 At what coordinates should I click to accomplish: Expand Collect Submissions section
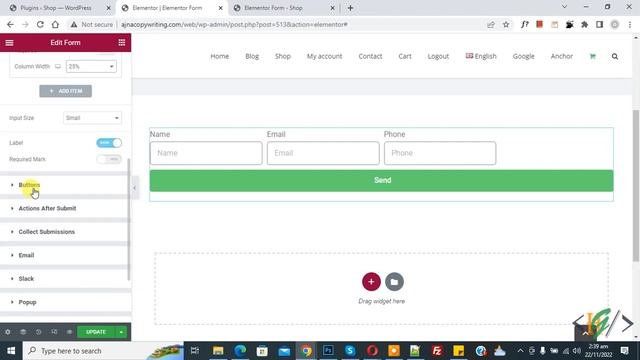click(65, 232)
